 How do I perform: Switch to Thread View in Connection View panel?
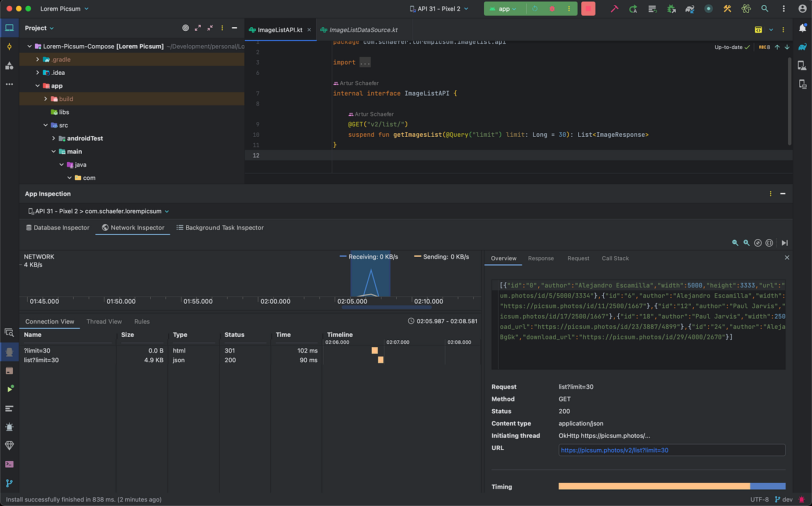coord(104,322)
